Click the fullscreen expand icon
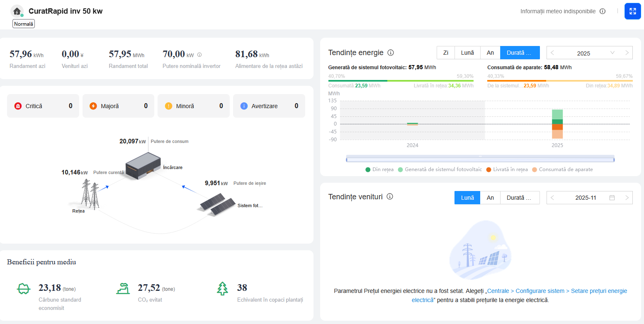The width and height of the screenshot is (644, 324). click(x=632, y=11)
